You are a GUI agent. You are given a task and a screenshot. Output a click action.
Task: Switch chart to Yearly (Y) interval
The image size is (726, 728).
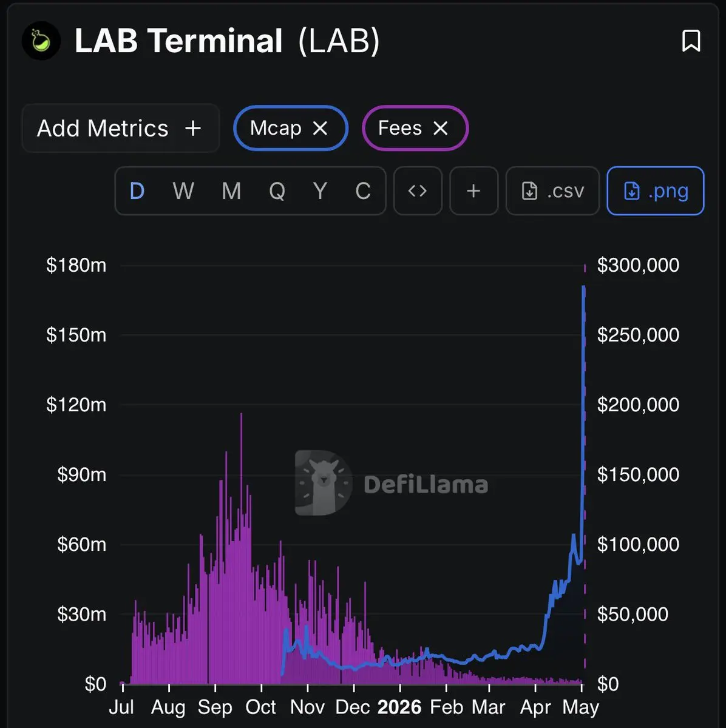point(320,191)
